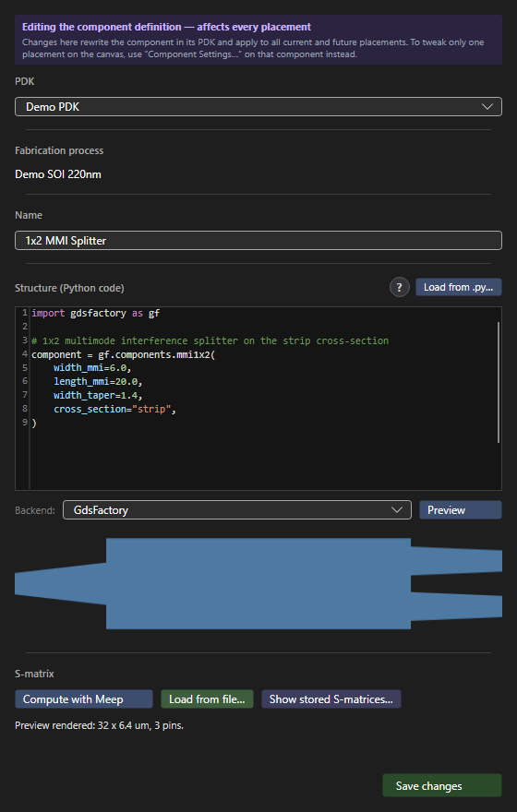Open the PDK dropdown showing Demo PDK

pos(258,107)
